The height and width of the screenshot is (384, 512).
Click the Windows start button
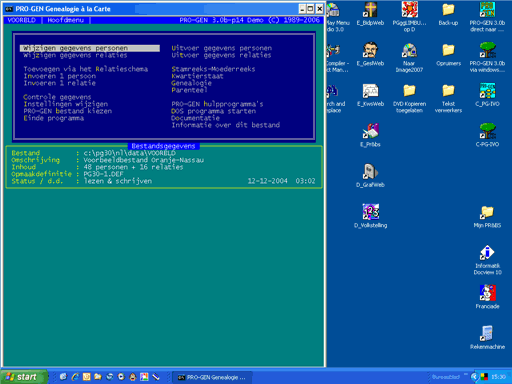pyautogui.click(x=23, y=377)
